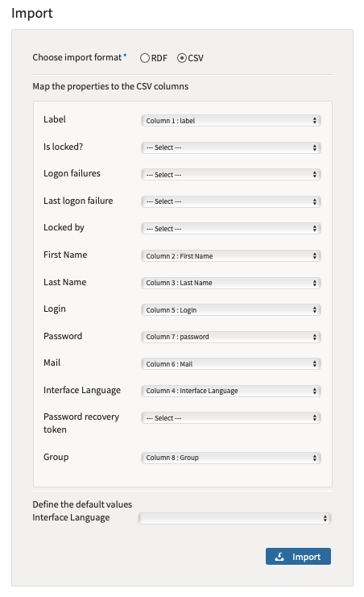The height and width of the screenshot is (597, 364).
Task: Change the Last Name column mapping
Action: (x=231, y=283)
